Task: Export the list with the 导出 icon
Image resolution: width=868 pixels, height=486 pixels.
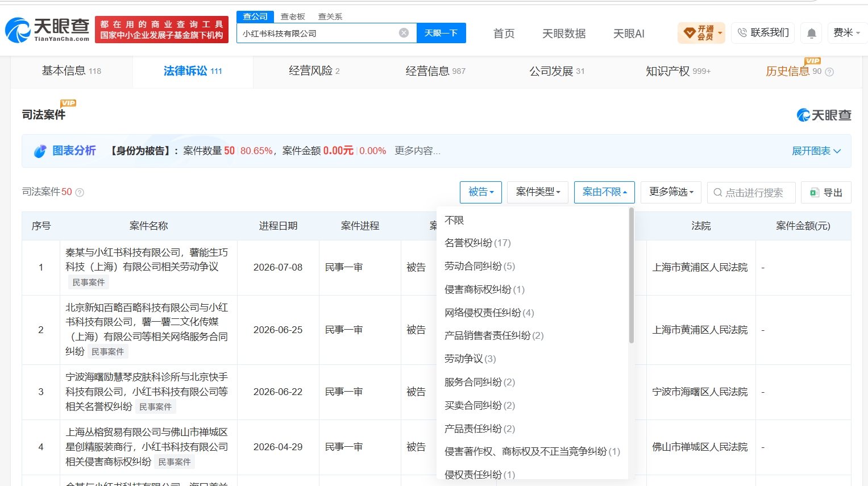Action: [x=814, y=193]
